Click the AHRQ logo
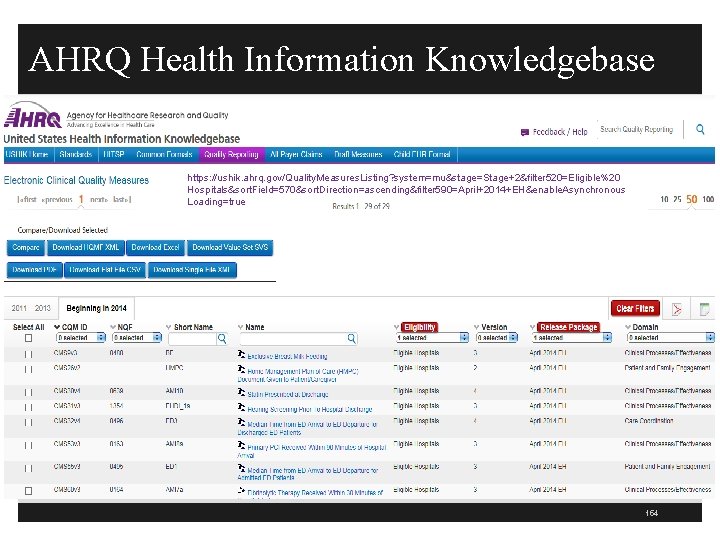This screenshot has height=540, width=720. point(33,116)
